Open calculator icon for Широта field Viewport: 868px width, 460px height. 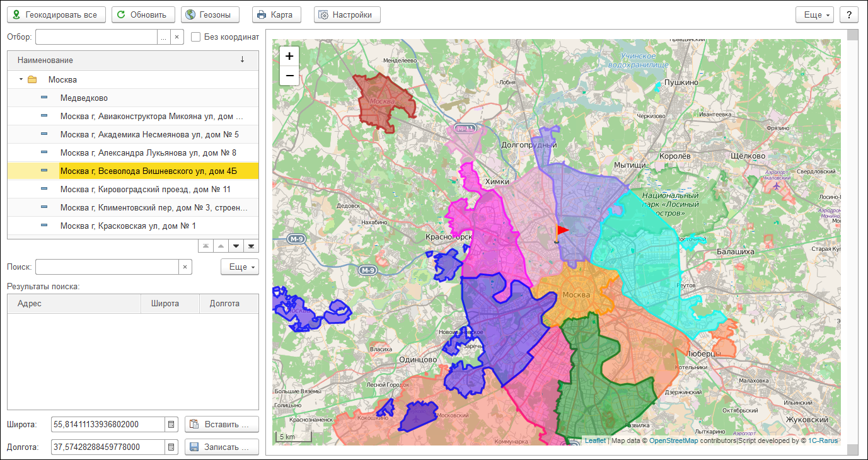coord(171,425)
